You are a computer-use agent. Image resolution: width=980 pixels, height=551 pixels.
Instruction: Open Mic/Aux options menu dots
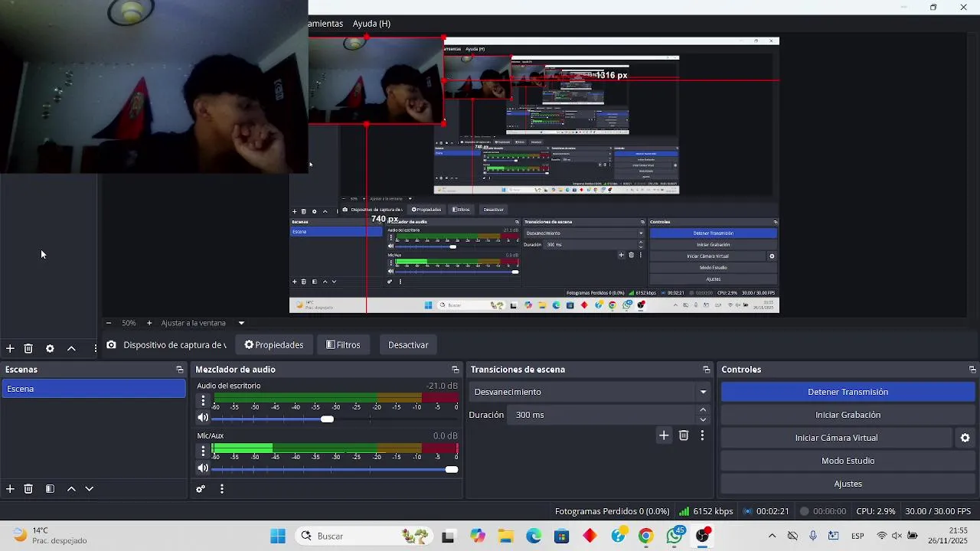203,451
